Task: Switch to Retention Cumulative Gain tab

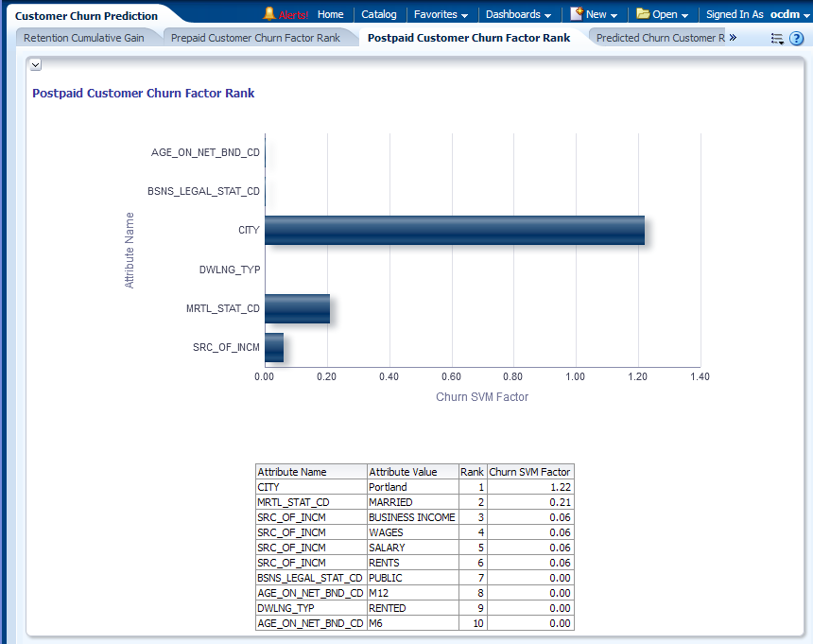Action: (x=84, y=38)
